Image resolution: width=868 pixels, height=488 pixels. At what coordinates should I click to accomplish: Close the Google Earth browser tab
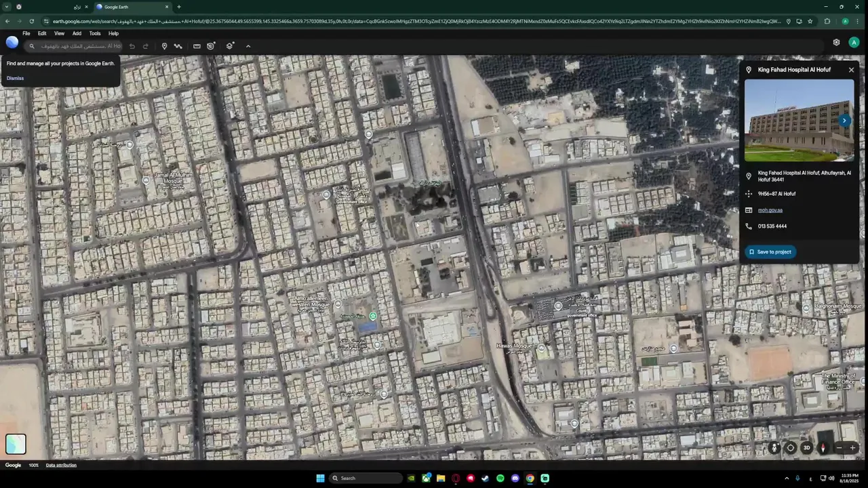[x=167, y=7]
